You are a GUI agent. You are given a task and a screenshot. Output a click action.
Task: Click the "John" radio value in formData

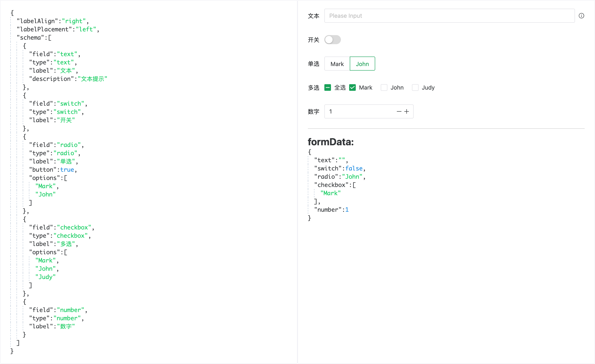coord(352,177)
